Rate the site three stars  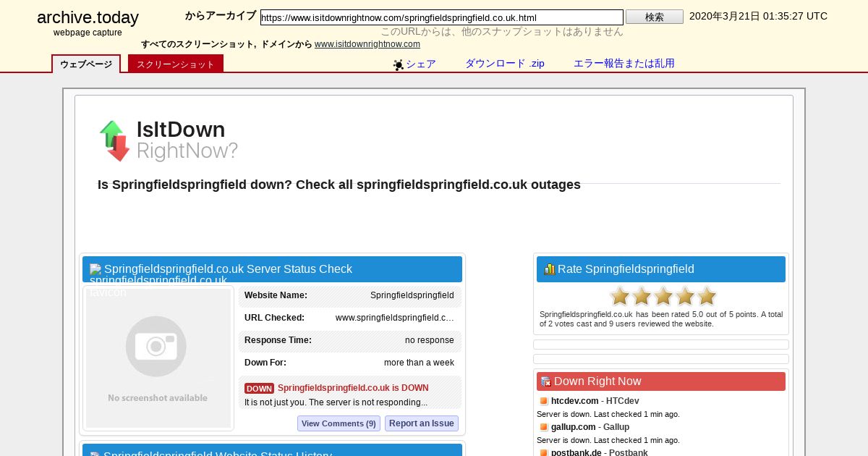click(x=663, y=296)
